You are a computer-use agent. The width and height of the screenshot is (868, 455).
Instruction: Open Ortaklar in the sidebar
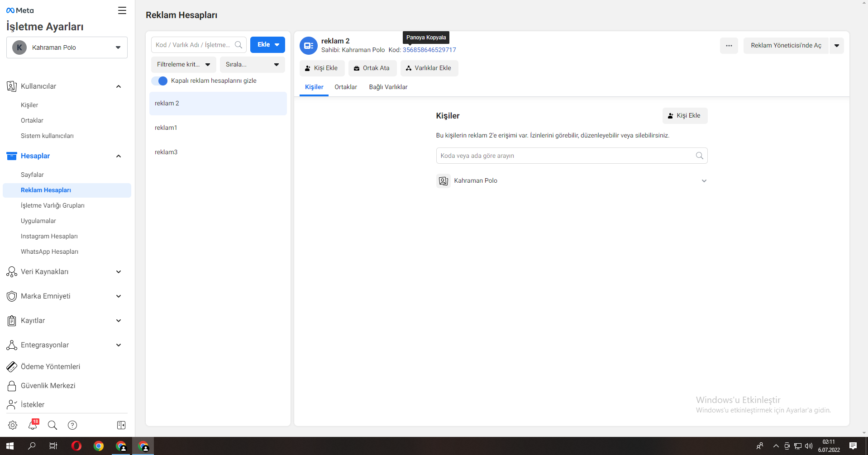click(32, 120)
